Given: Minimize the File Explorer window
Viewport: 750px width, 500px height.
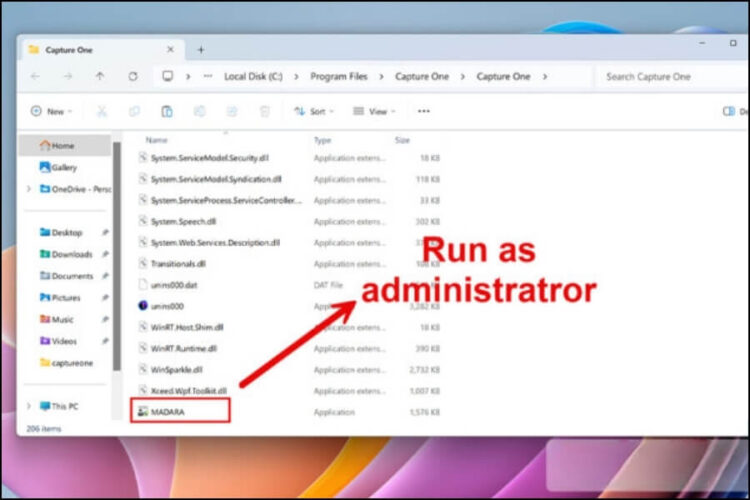Looking at the screenshot, I should tap(702, 43).
